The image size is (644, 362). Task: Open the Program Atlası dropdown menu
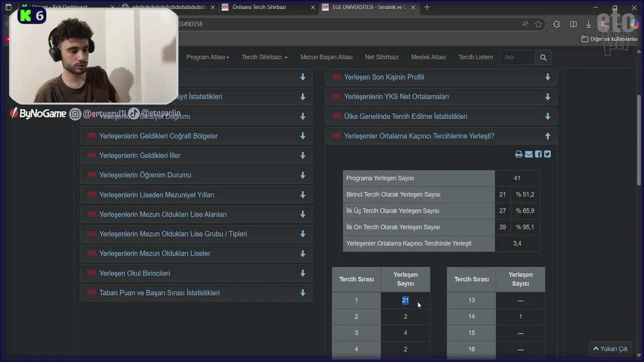click(208, 57)
